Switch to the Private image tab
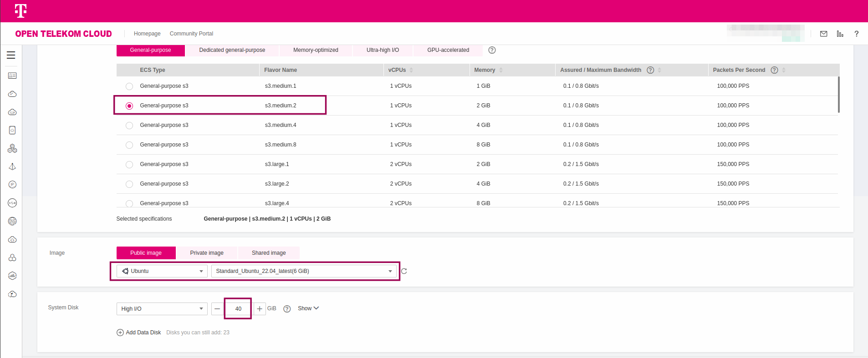This screenshot has width=868, height=358. 207,253
